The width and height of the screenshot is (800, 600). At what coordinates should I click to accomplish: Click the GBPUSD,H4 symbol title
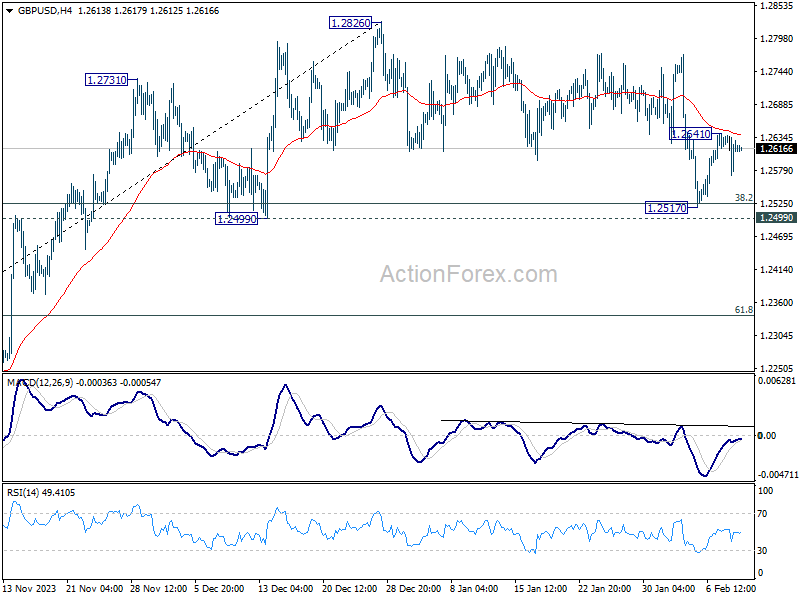[45, 11]
